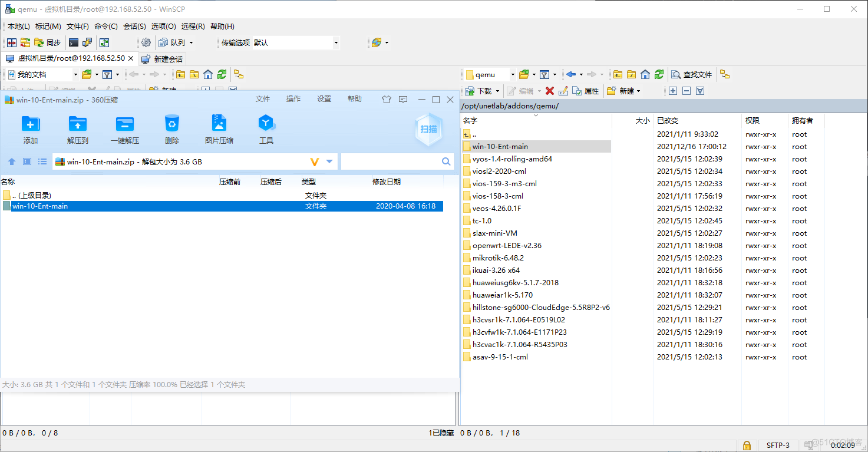This screenshot has height=452, width=868.
Task: Click the 扫描 scan badge in 360压缩
Action: [428, 129]
